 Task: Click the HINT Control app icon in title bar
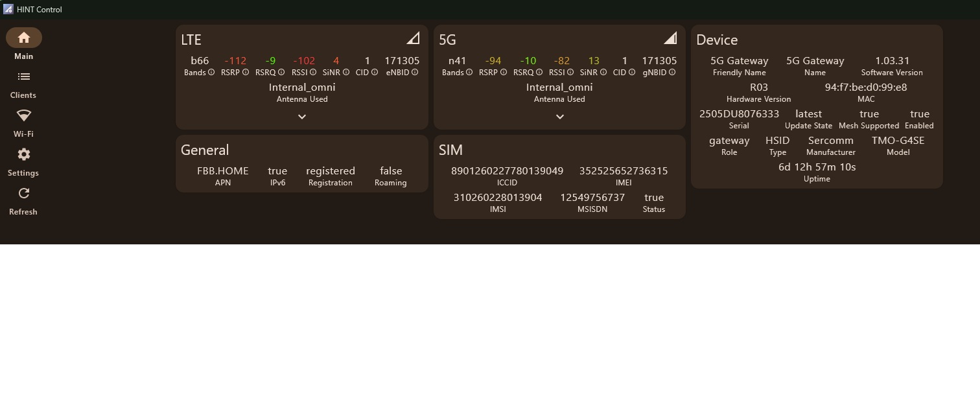8,9
